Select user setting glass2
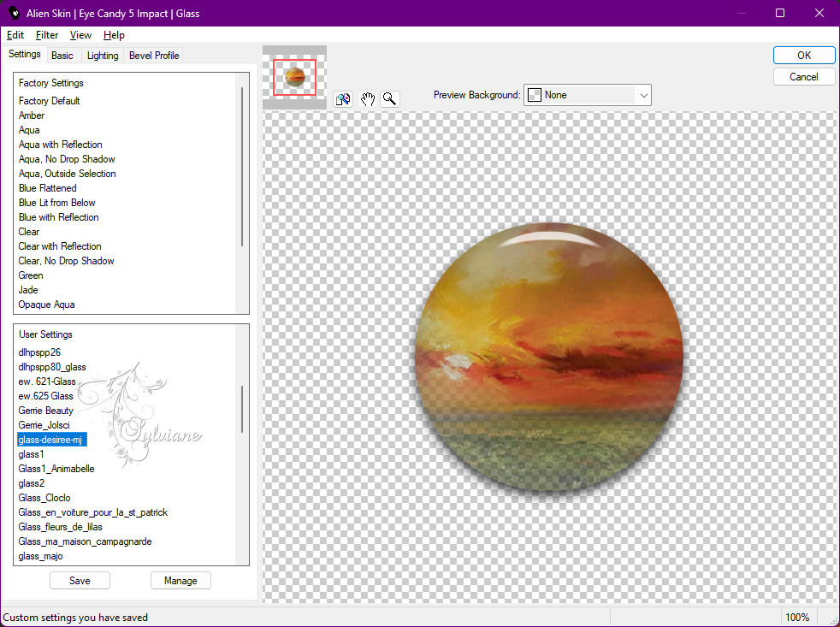Screen dimensions: 840x627 click(x=32, y=482)
